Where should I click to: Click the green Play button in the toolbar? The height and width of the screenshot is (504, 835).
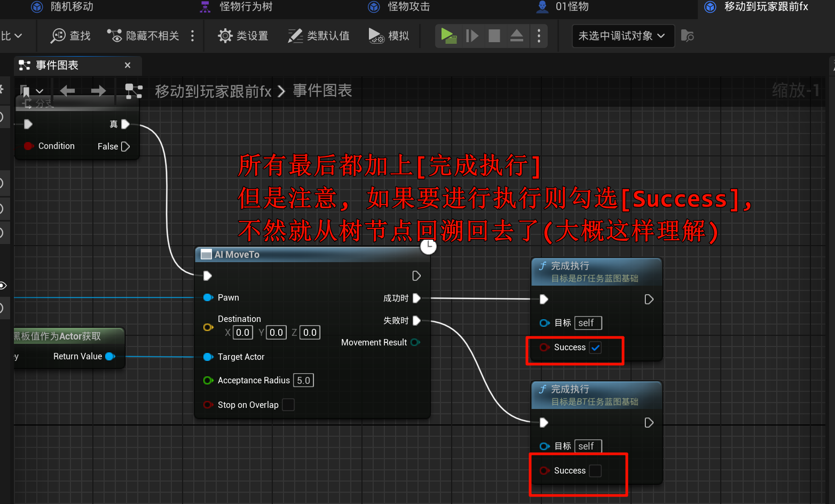click(x=448, y=36)
